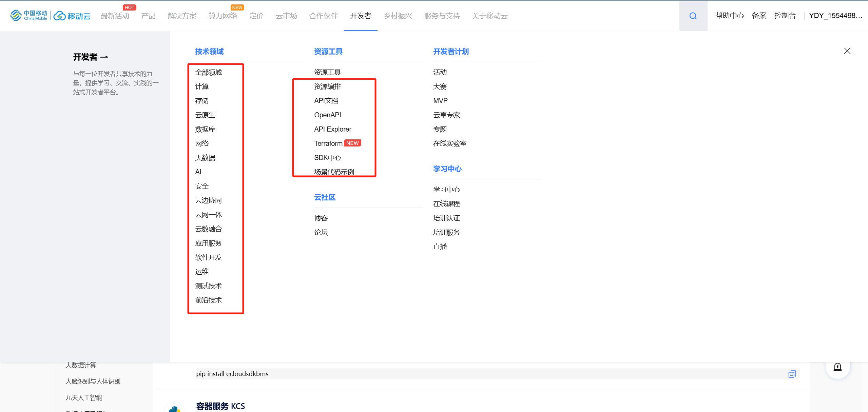Open the 大赛 link
The height and width of the screenshot is (412, 868).
click(x=440, y=86)
